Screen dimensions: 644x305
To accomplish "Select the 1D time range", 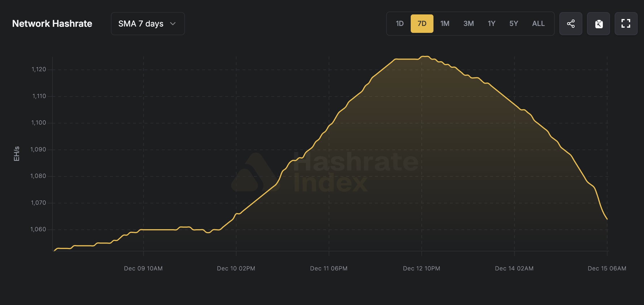I will (399, 24).
